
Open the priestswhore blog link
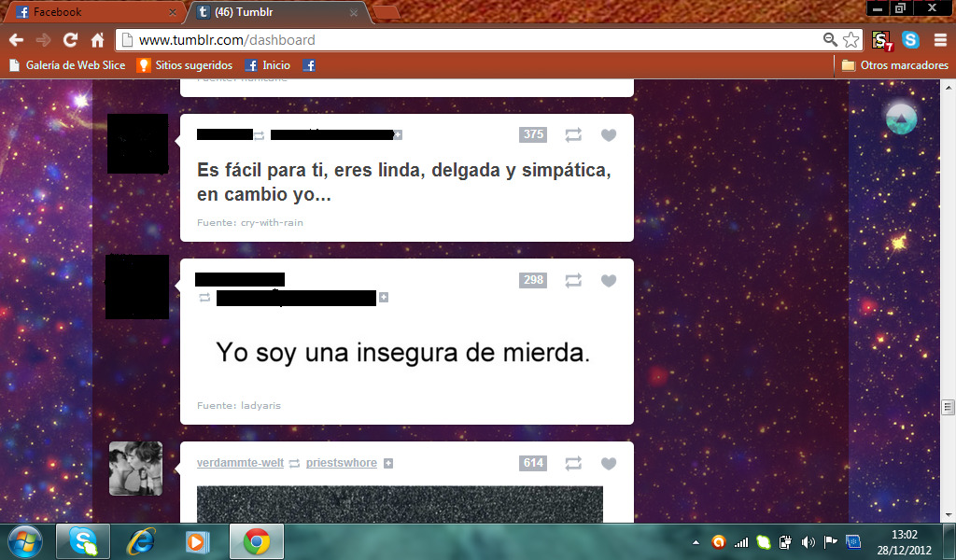point(342,463)
